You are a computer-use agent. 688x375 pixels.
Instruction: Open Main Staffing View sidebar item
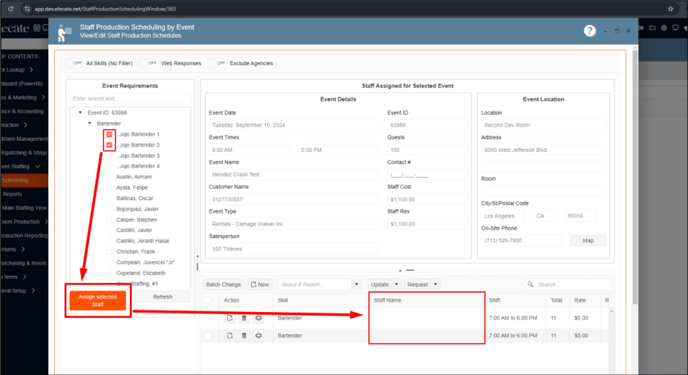coord(25,208)
